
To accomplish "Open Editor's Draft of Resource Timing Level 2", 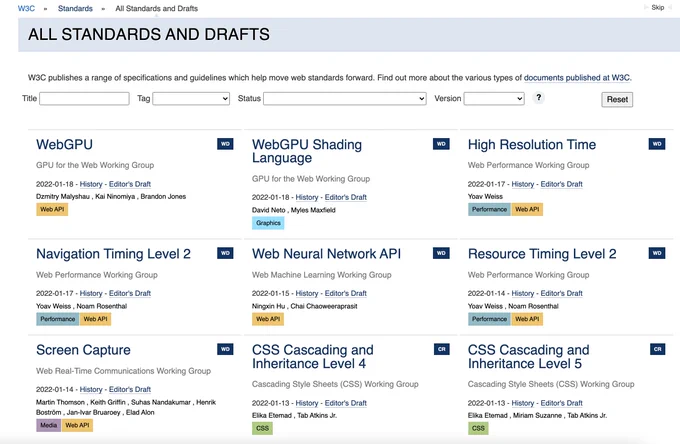I will pyautogui.click(x=561, y=293).
